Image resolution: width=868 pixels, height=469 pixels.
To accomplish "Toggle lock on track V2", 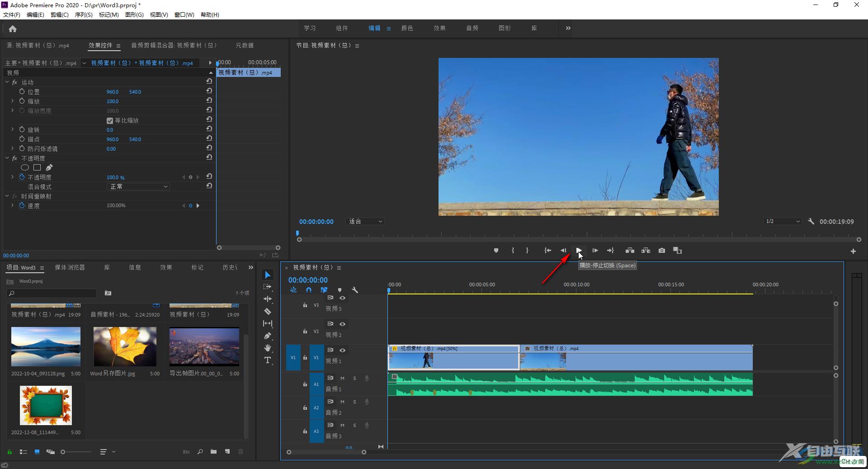I will [x=305, y=332].
